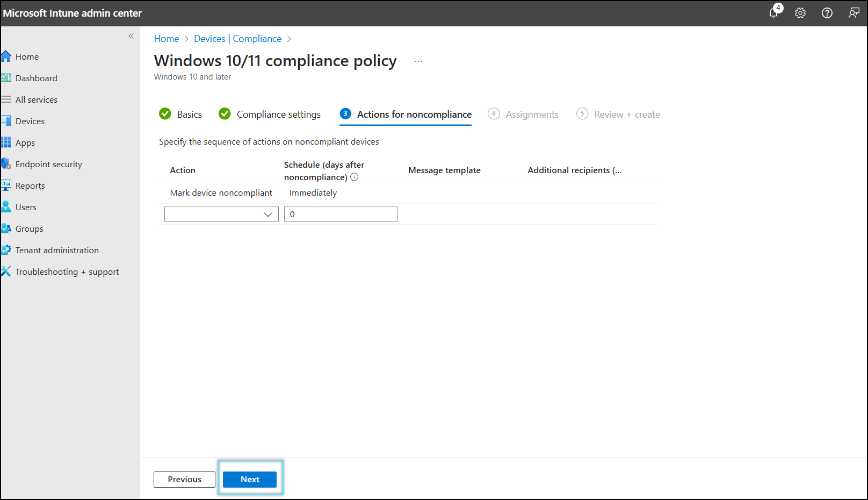Open the Action dropdown in new row

[221, 214]
